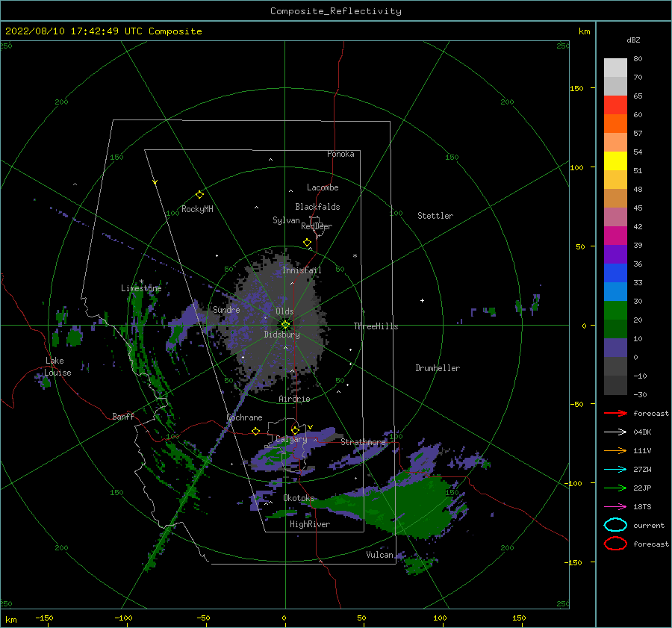Select the dark green 10–20 dBZ swatch
Screen dimensions: 672x628
(615, 329)
